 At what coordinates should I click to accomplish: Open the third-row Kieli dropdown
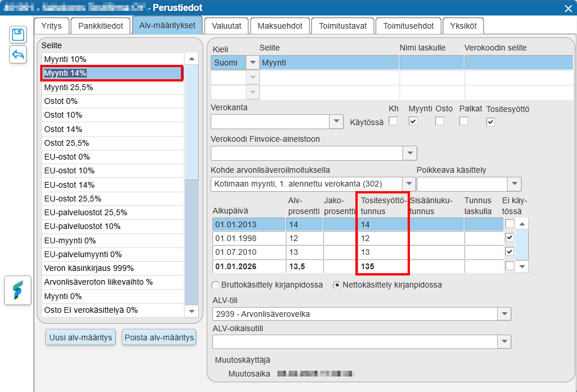pos(253,92)
